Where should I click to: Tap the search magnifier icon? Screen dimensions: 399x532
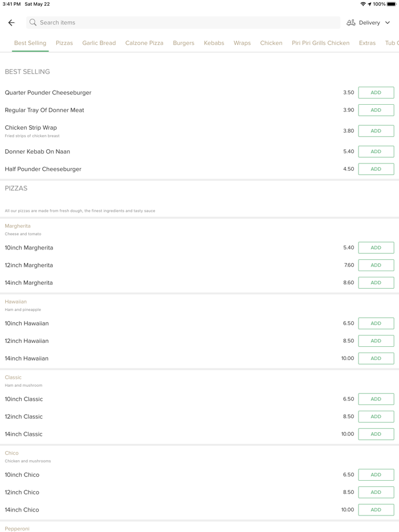click(x=33, y=23)
